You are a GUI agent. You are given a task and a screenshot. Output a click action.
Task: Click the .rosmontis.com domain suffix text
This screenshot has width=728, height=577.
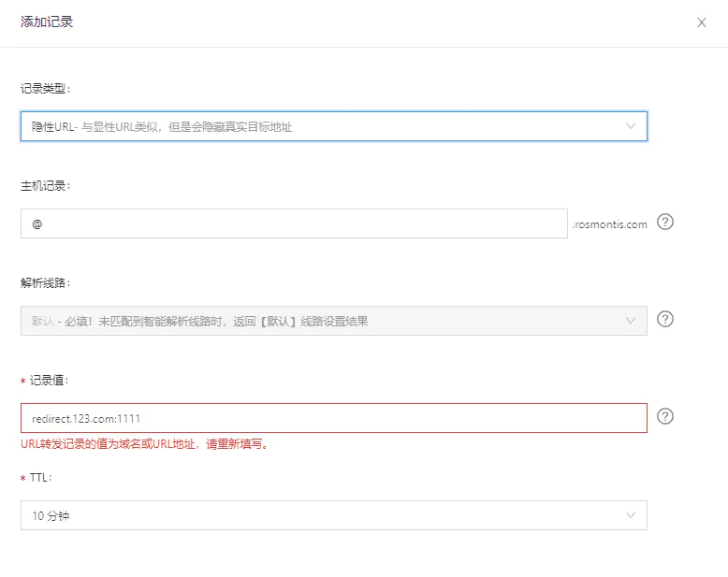[x=609, y=224]
